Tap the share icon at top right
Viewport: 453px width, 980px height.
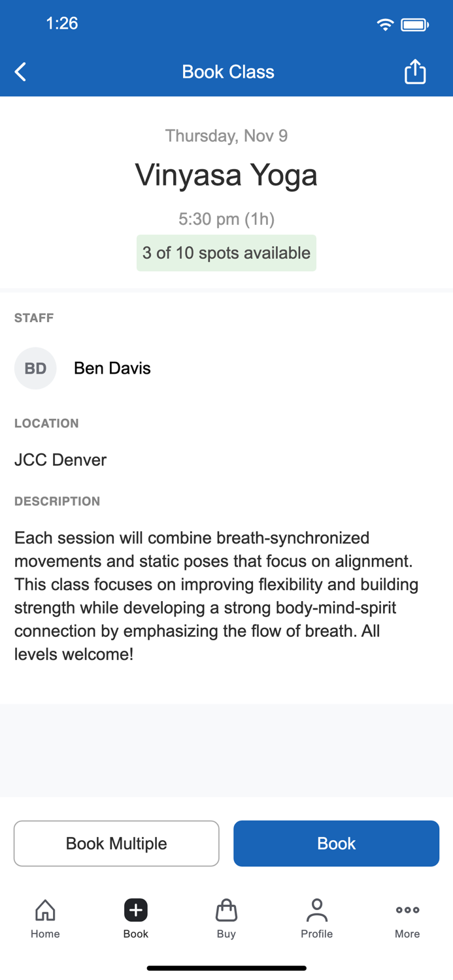coord(415,71)
